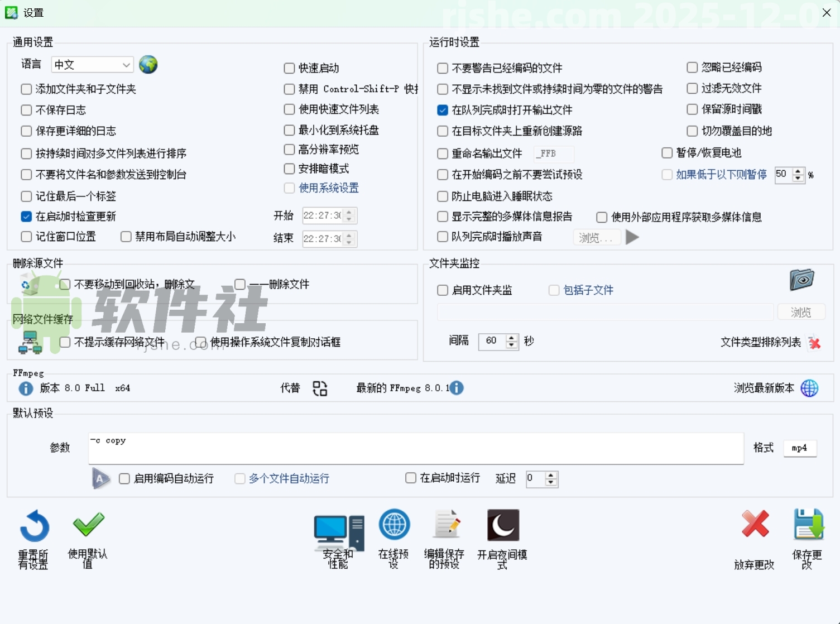The height and width of the screenshot is (624, 840).
Task: Apply defaults with the green checkmark icon
Action: click(88, 525)
